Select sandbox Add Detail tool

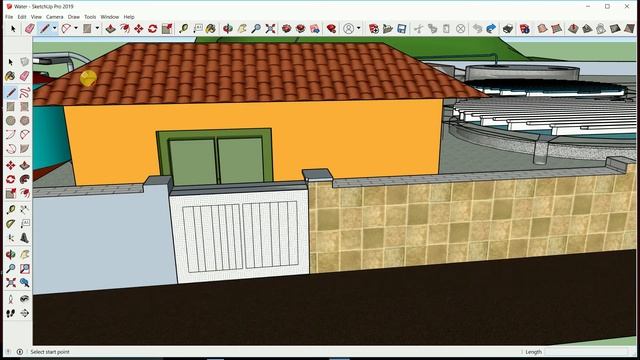click(x=615, y=29)
